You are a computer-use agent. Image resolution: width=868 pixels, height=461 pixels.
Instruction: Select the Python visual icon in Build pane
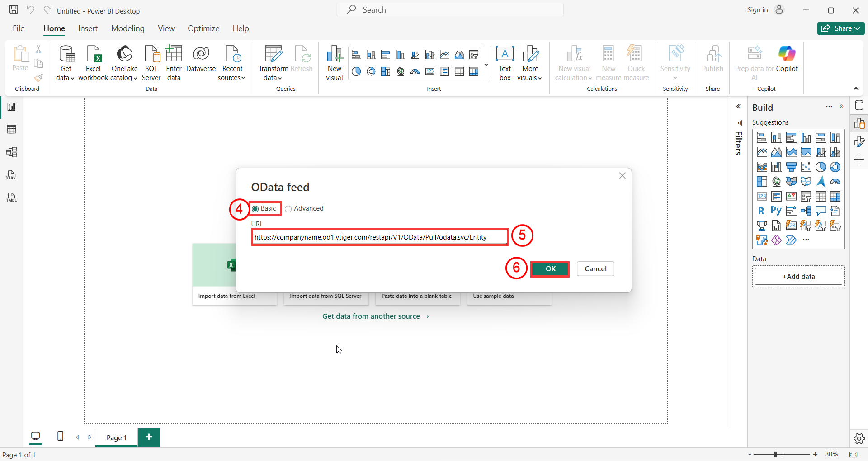(x=776, y=211)
